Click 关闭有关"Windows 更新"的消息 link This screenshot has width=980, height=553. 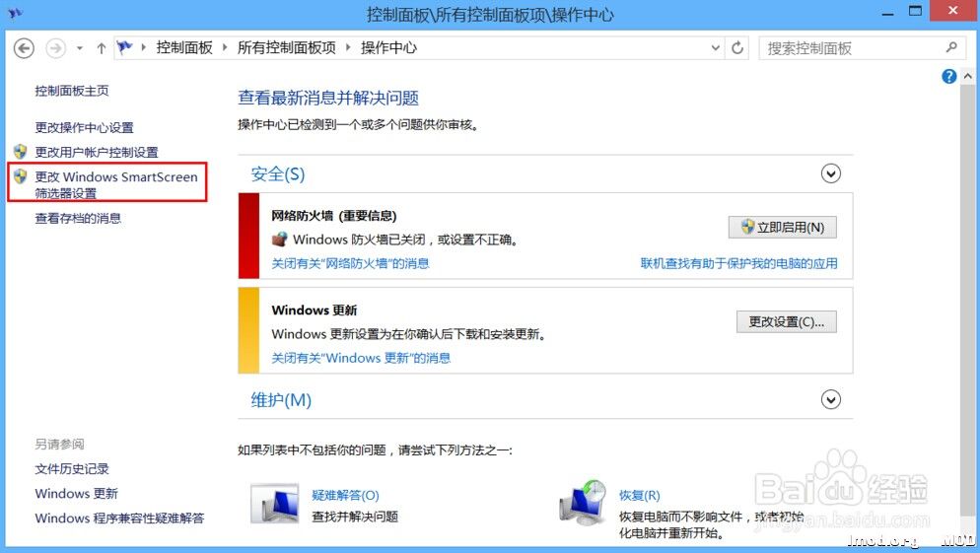361,358
